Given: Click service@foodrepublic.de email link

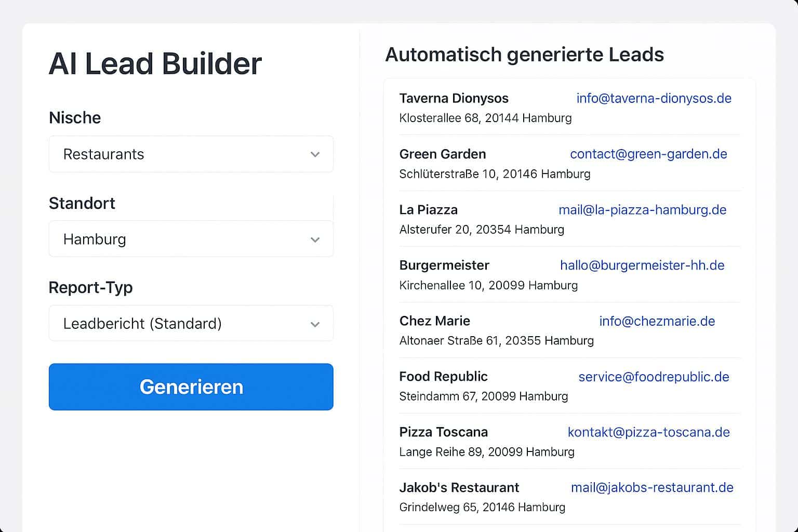Looking at the screenshot, I should point(654,377).
